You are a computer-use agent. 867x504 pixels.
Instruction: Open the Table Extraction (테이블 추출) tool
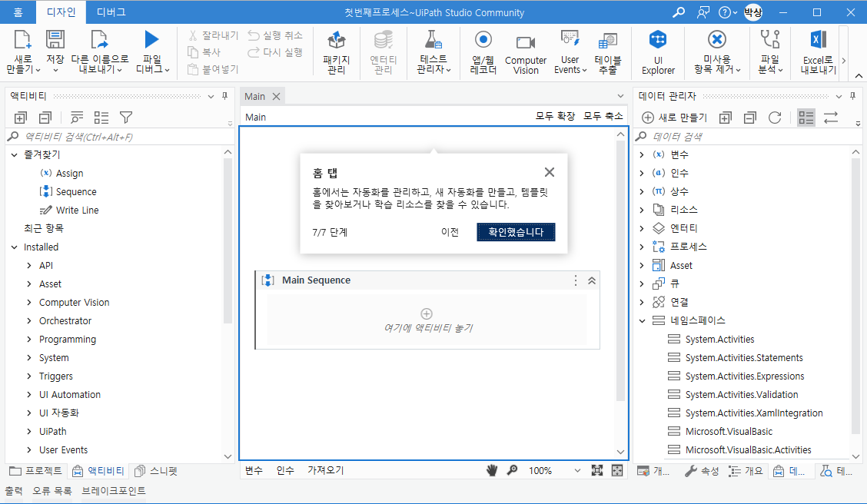click(x=608, y=54)
